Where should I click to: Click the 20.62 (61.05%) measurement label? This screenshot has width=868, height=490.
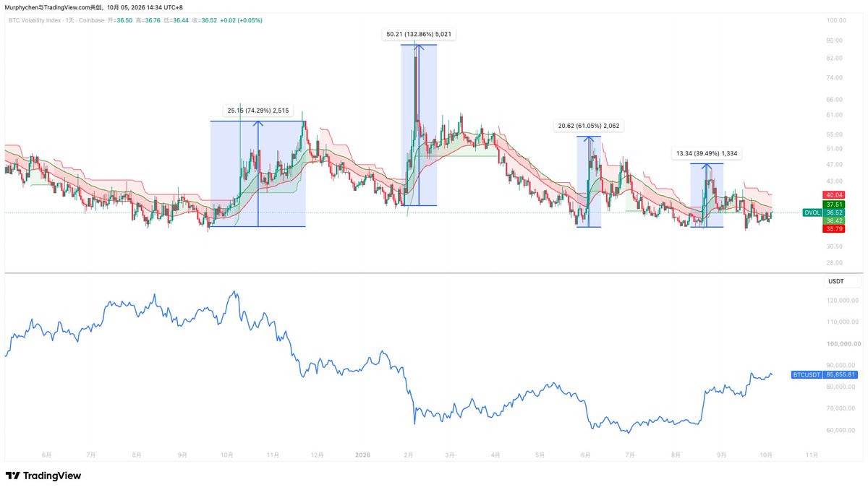click(x=588, y=126)
